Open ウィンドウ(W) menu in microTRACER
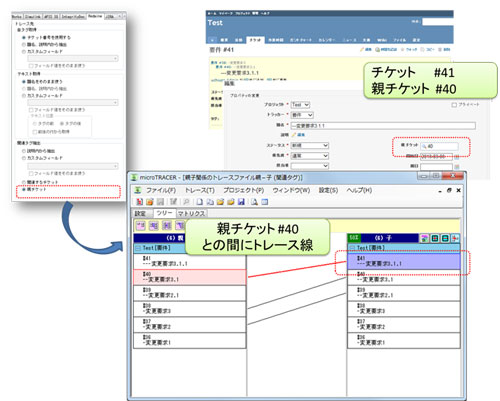Image resolution: width=500 pixels, height=401 pixels. coord(291,190)
